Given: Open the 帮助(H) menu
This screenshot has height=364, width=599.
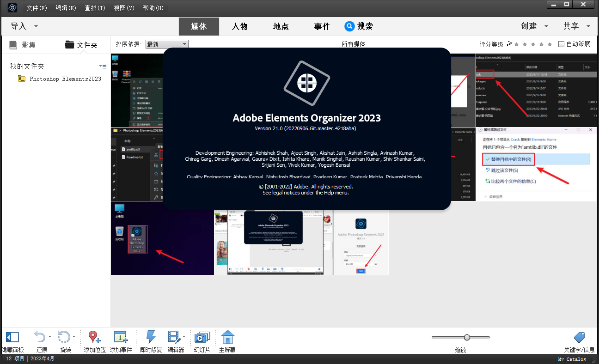Looking at the screenshot, I should pyautogui.click(x=153, y=8).
